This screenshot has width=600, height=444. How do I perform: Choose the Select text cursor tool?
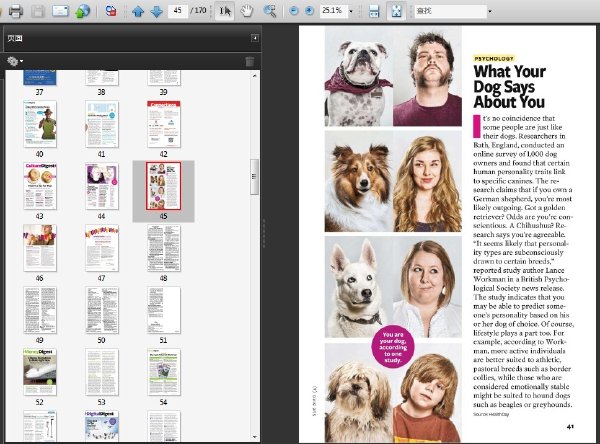pyautogui.click(x=225, y=11)
